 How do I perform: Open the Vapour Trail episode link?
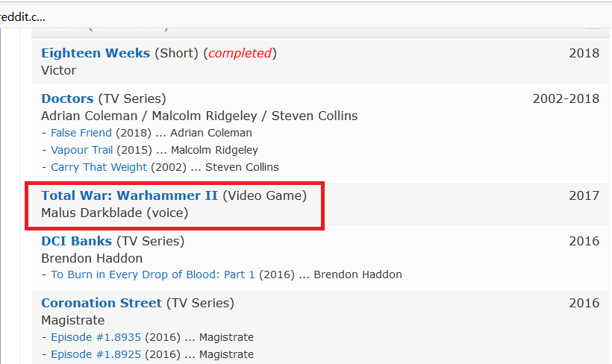(x=81, y=150)
